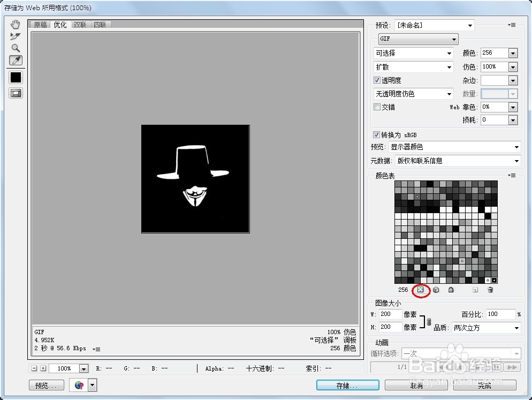Open the 预设 preset dropdown
Screen dimensions: 532x400
[434, 25]
